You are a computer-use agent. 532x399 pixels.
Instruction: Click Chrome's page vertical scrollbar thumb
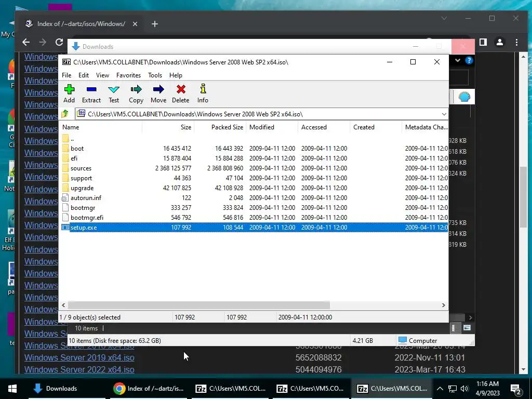click(523, 197)
